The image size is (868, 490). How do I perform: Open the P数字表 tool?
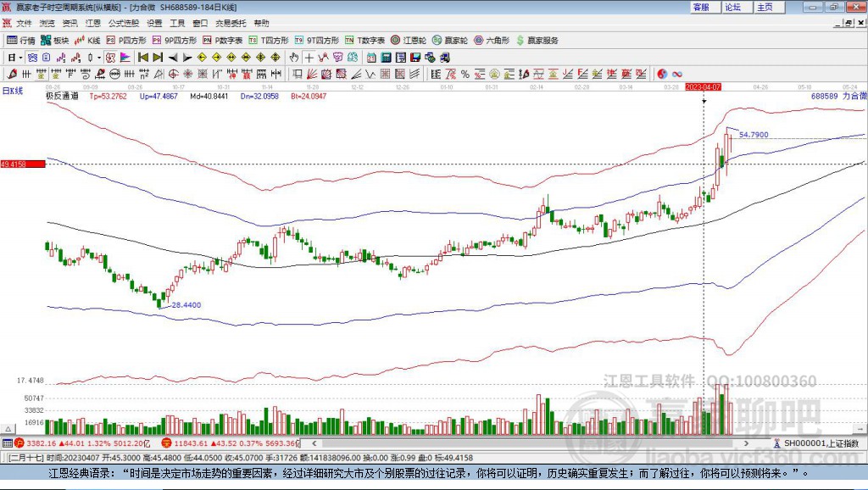[223, 41]
